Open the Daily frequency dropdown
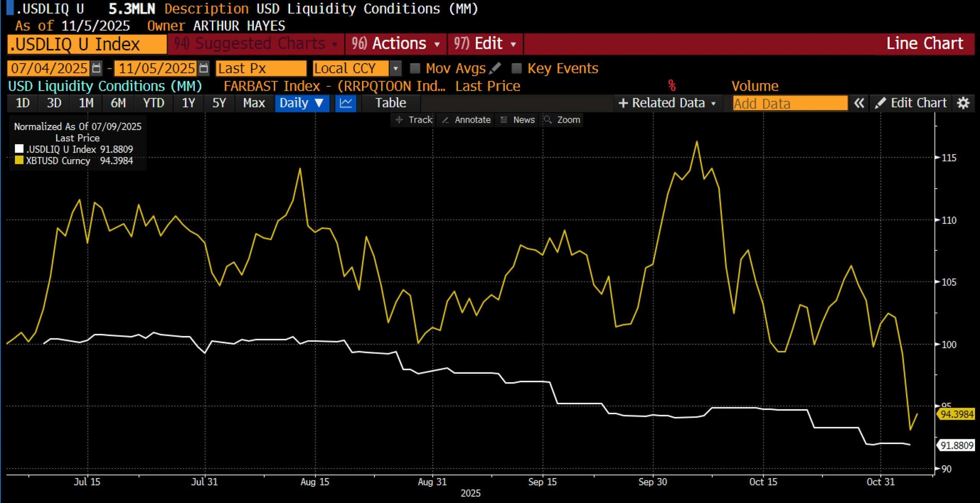The height and width of the screenshot is (503, 980). tap(302, 103)
